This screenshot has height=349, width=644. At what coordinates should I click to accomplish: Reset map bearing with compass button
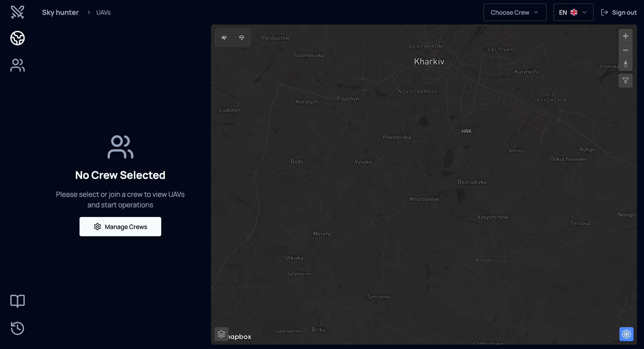[x=626, y=64]
